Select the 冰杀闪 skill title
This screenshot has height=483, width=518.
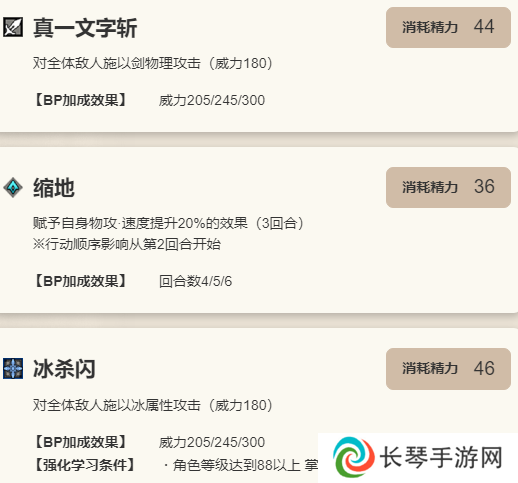[x=64, y=369]
